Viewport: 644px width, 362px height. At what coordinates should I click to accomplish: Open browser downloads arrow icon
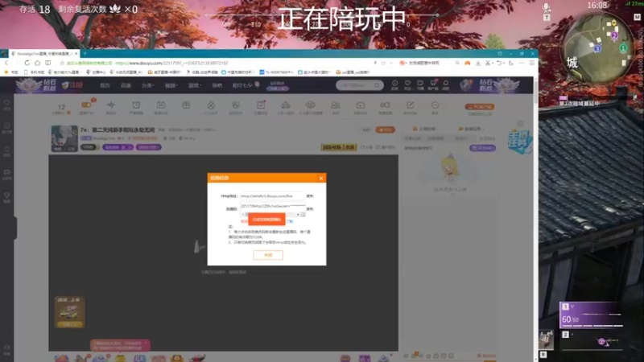478,64
